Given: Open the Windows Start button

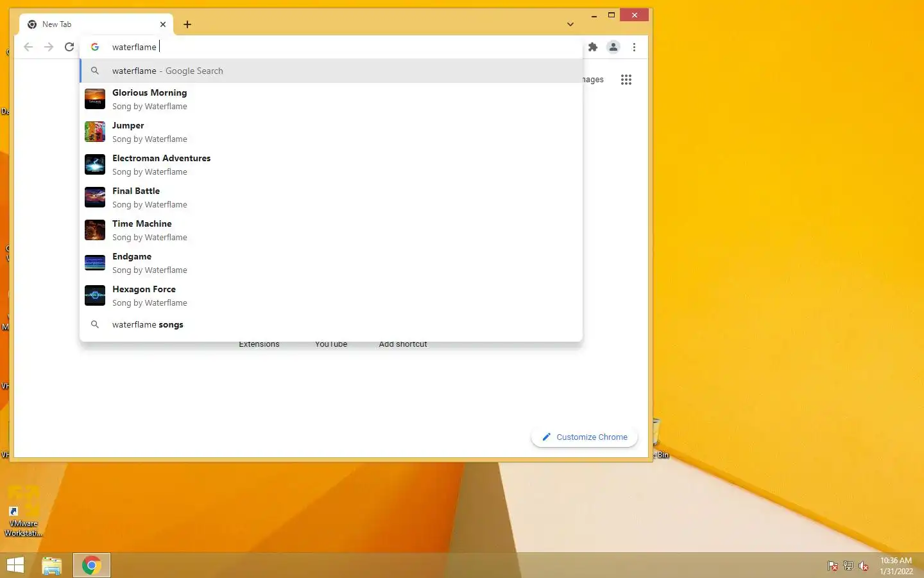Looking at the screenshot, I should (15, 565).
